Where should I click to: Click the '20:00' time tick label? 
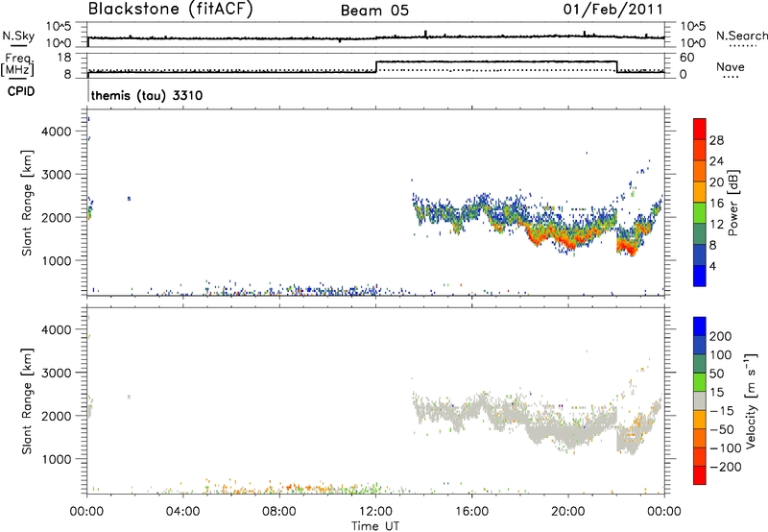[x=567, y=512]
